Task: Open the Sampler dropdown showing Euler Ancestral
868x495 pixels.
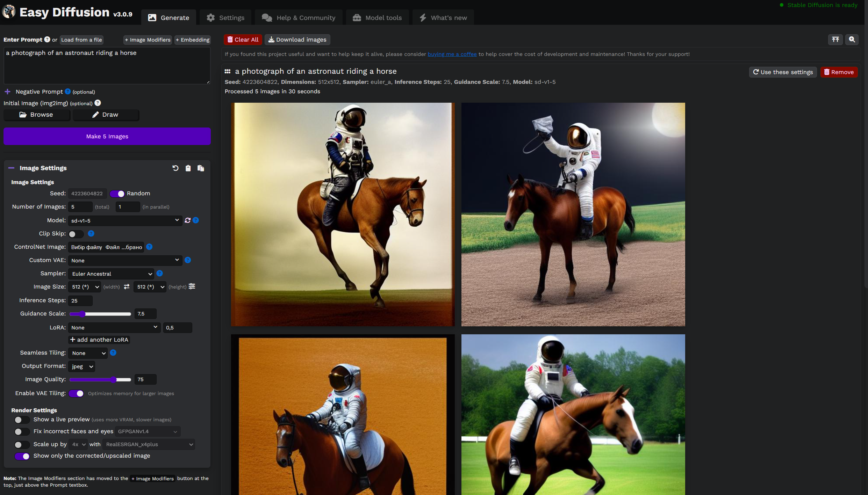Action: point(112,274)
